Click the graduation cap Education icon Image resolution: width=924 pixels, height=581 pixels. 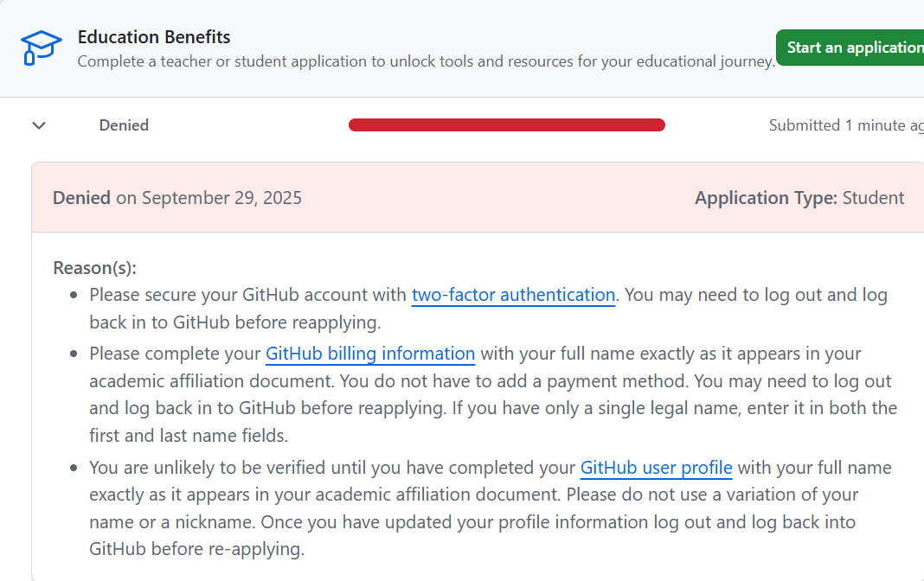point(40,48)
